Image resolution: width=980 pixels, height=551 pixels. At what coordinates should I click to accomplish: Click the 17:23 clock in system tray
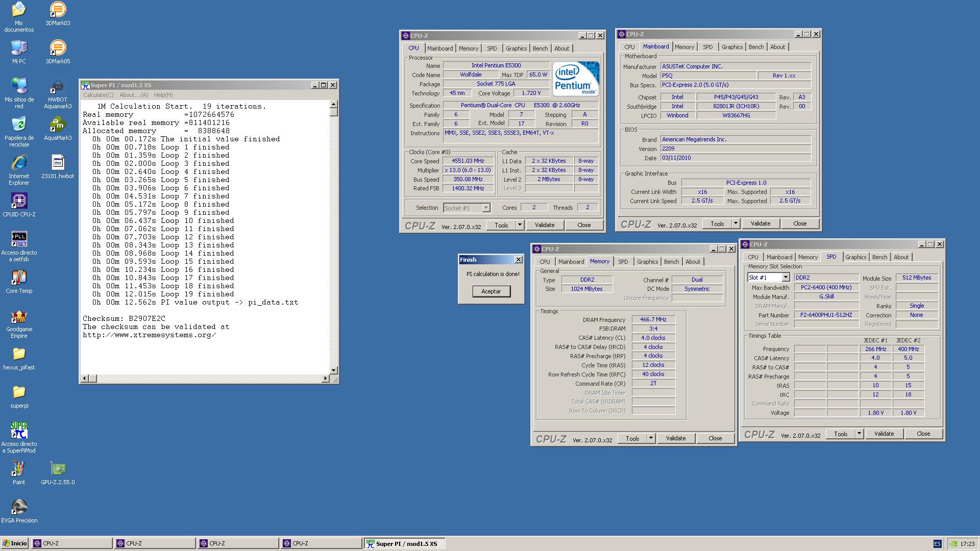[x=967, y=544]
